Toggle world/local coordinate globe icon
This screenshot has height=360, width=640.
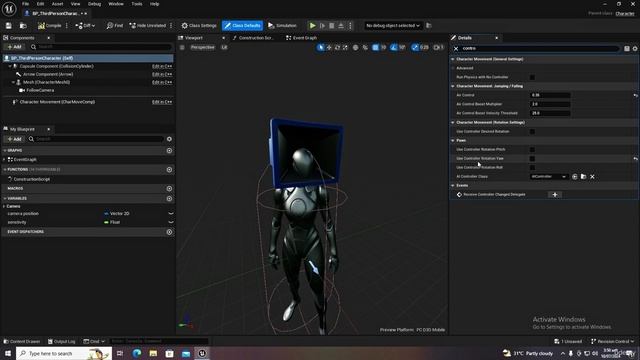(356, 48)
